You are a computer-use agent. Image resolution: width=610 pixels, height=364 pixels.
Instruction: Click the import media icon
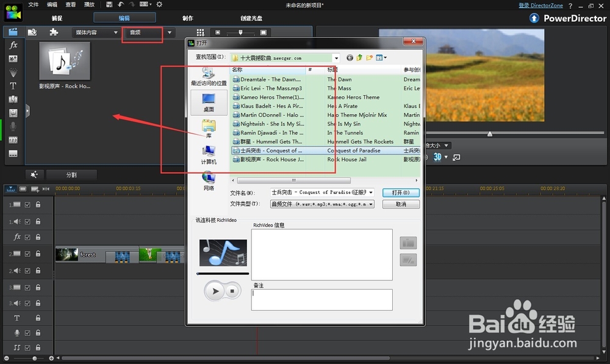32,32
